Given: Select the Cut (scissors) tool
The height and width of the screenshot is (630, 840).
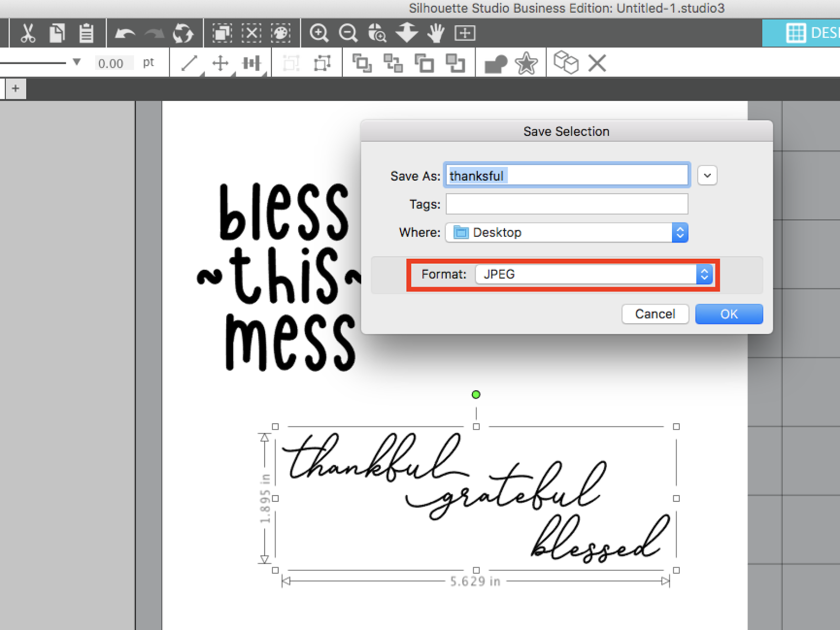Looking at the screenshot, I should [x=27, y=33].
